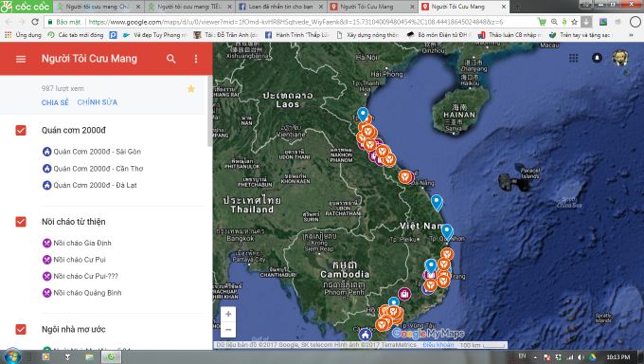The height and width of the screenshot is (364, 644).
Task: Select Quán Cơm 2000đ - Cần Thơ
Action: pos(93,168)
